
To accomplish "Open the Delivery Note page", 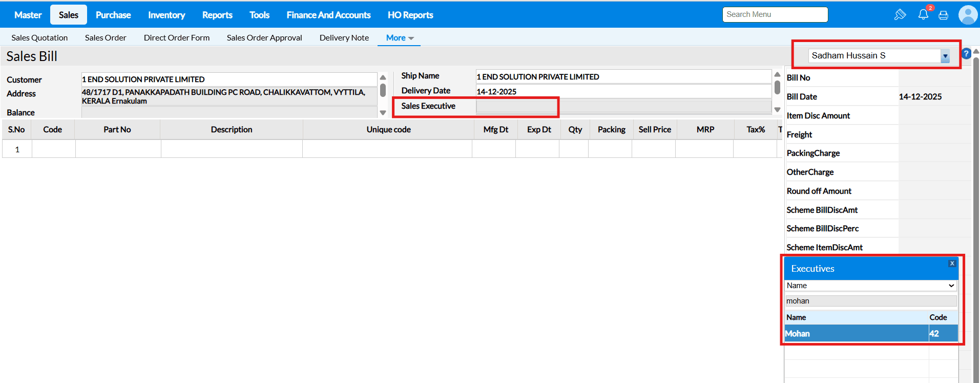I will point(344,38).
